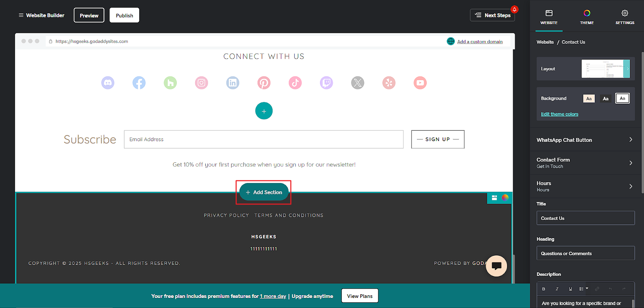The width and height of the screenshot is (644, 308).
Task: Apply italic formatting in Description editor
Action: 557,289
